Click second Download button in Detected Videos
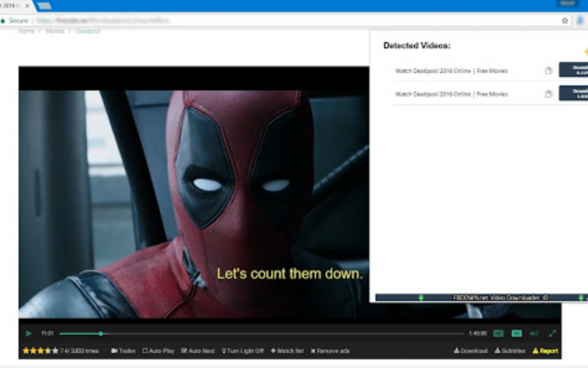The height and width of the screenshot is (368, 588). point(573,94)
